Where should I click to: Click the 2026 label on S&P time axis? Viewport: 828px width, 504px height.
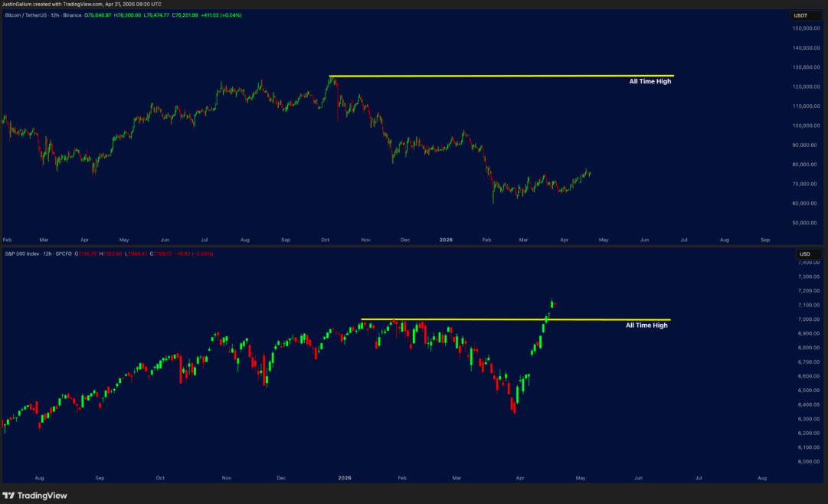pos(344,477)
